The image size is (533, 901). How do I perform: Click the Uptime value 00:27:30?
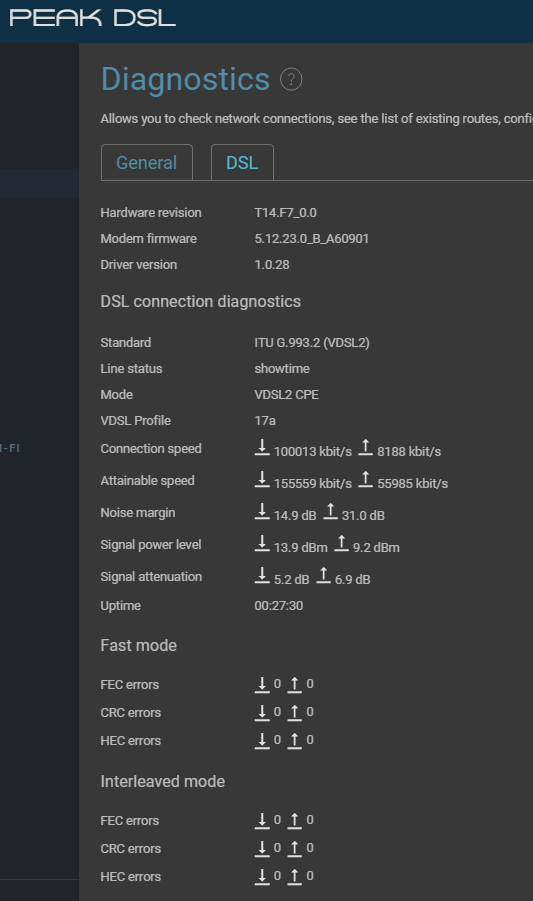coord(279,606)
